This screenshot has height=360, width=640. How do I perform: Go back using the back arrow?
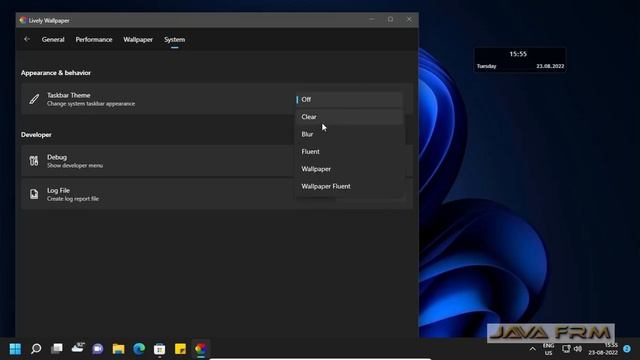coord(27,39)
